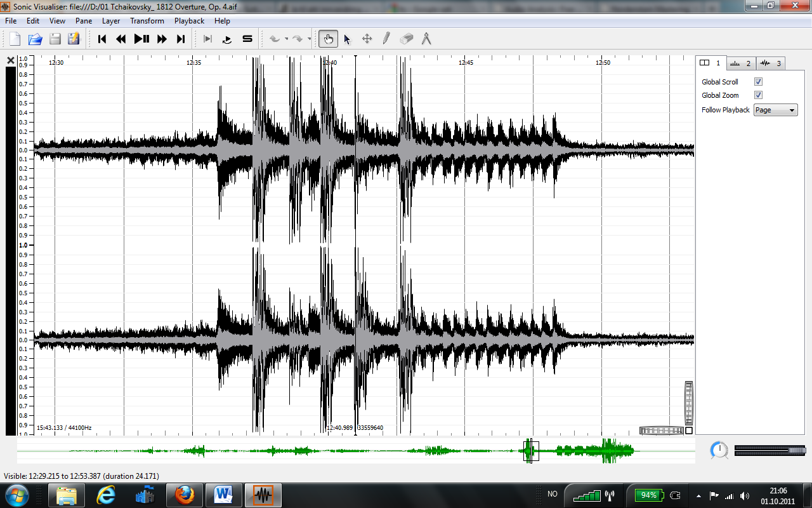The width and height of the screenshot is (812, 508).
Task: Rewind to the start of the audio
Action: (x=102, y=39)
